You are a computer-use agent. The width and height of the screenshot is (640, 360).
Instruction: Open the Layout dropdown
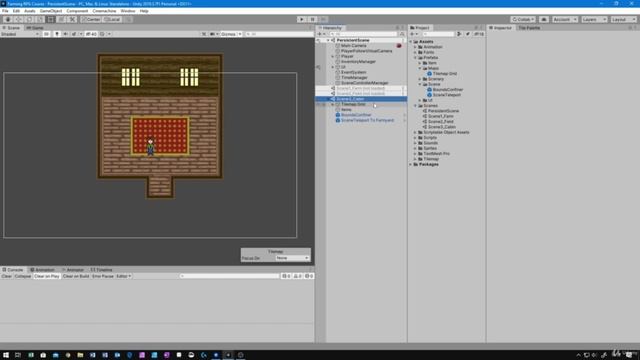623,19
